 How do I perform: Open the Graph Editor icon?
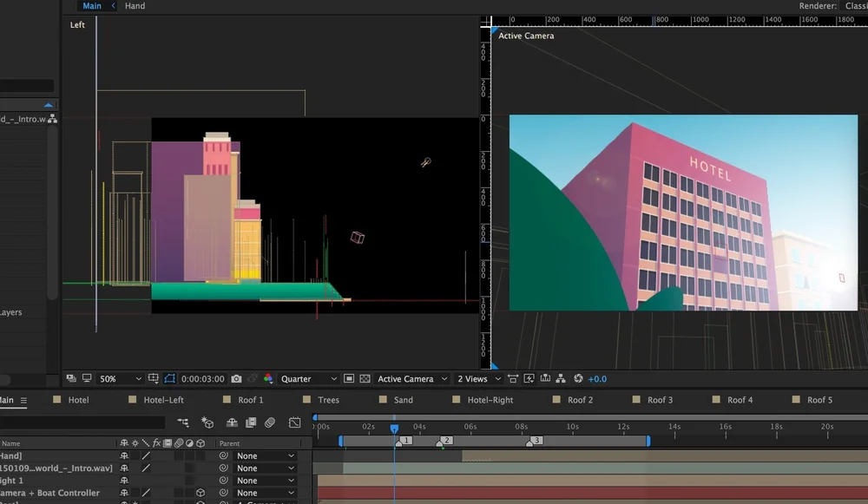click(x=294, y=422)
